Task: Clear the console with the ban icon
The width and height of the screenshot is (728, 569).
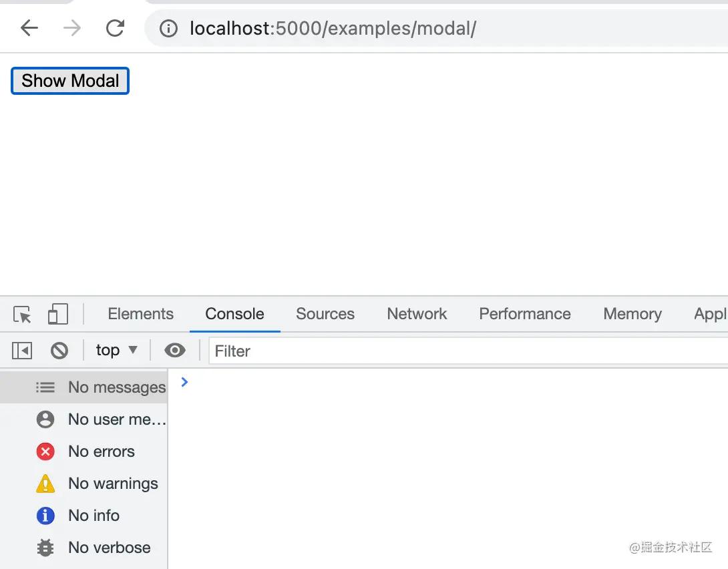Action: (x=59, y=351)
